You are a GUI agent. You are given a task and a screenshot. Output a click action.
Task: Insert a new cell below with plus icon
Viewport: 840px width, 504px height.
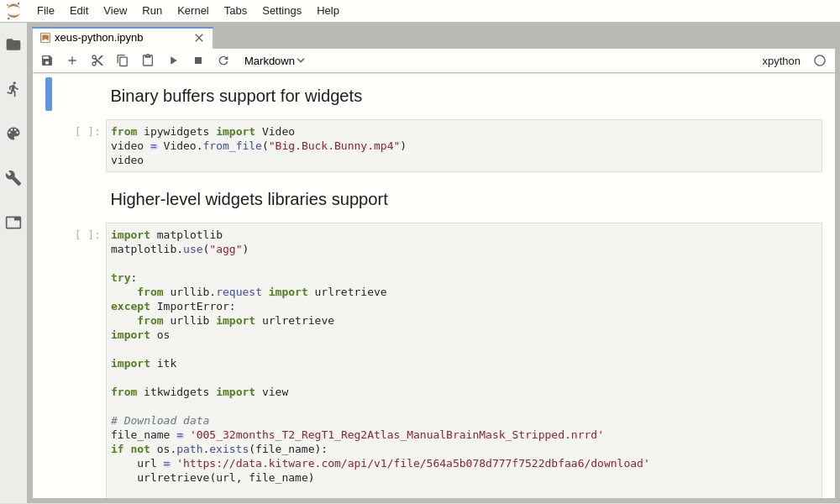(72, 60)
